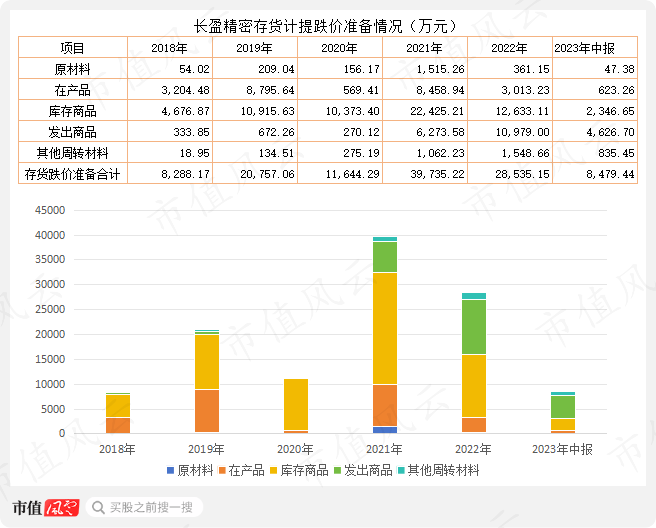Click the value 54.02
This screenshot has height=528, width=656.
[x=194, y=69]
